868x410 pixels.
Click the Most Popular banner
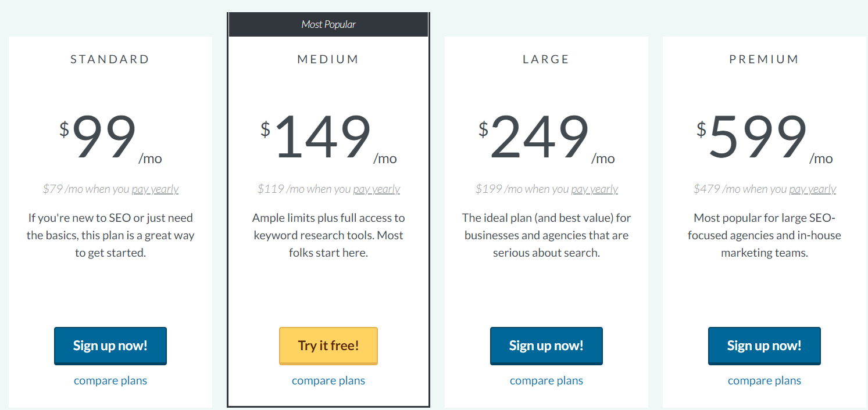point(328,24)
